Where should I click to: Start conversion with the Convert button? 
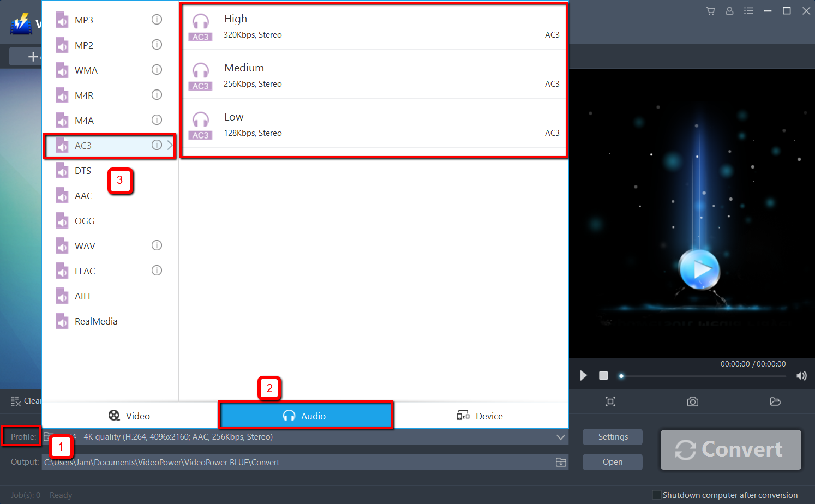(730, 449)
